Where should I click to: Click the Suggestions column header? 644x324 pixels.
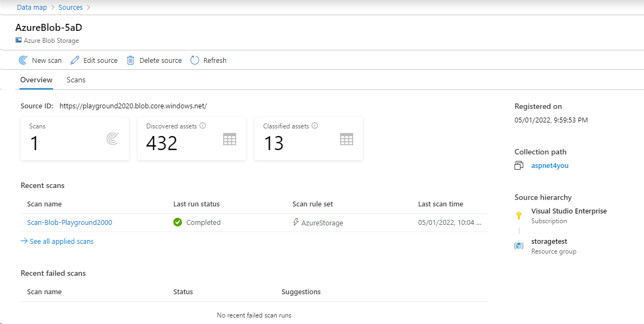coord(301,292)
